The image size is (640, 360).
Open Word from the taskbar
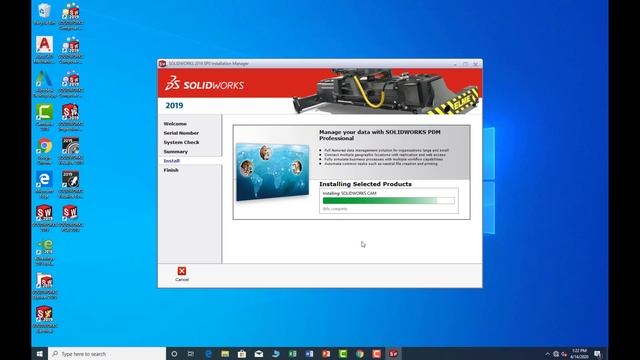point(309,354)
